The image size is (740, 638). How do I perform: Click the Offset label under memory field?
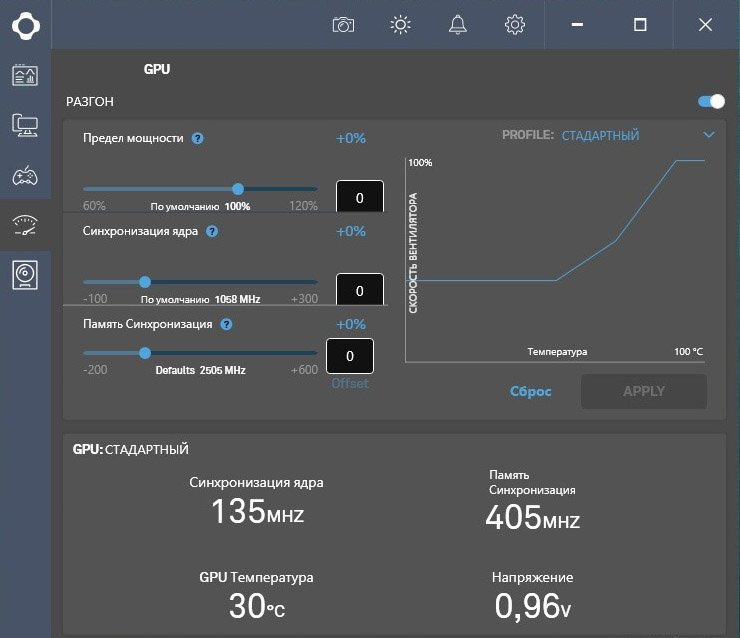pos(350,384)
